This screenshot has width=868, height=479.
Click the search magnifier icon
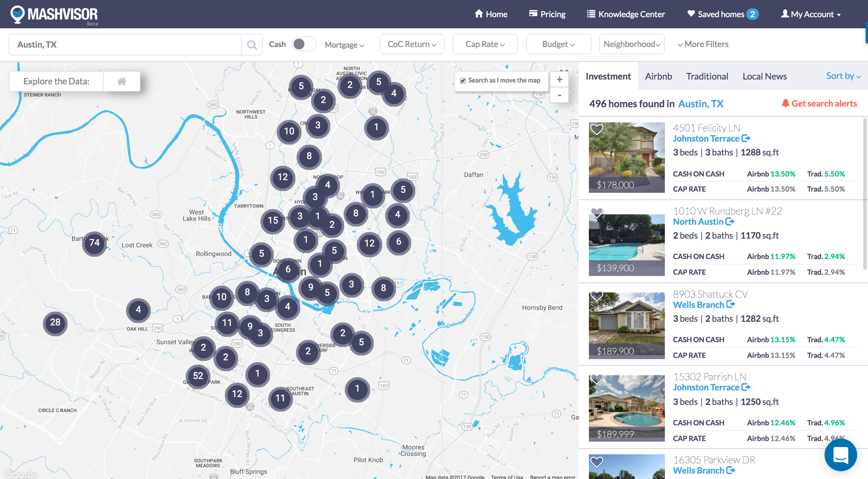tap(252, 45)
